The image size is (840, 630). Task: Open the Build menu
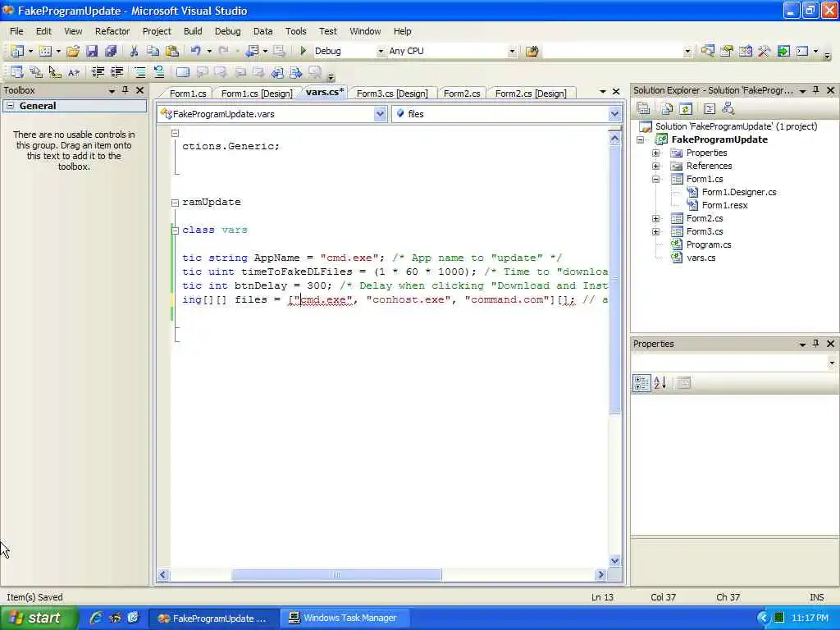pyautogui.click(x=193, y=31)
